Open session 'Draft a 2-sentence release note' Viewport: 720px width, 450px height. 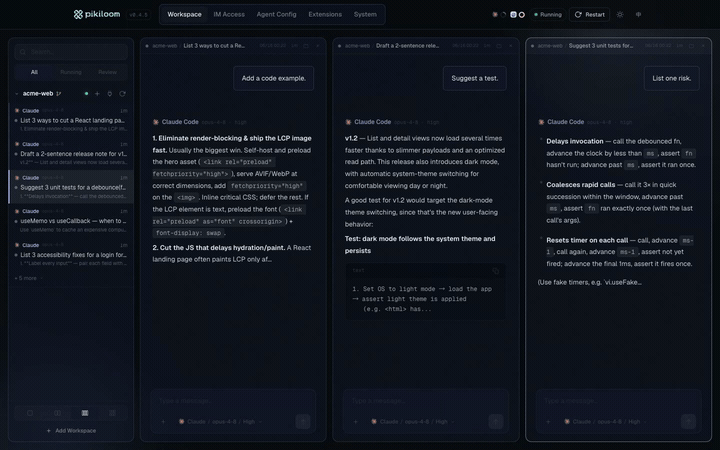[71, 153]
